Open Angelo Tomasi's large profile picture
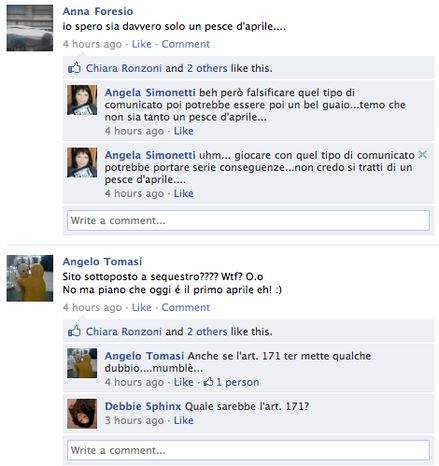 tap(30, 278)
